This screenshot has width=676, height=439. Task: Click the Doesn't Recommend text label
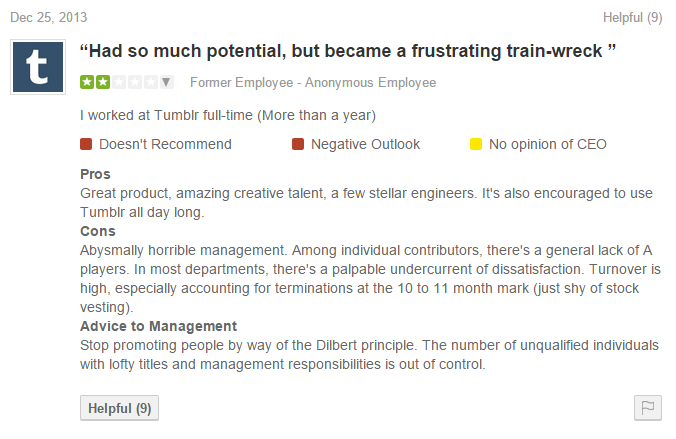[165, 144]
